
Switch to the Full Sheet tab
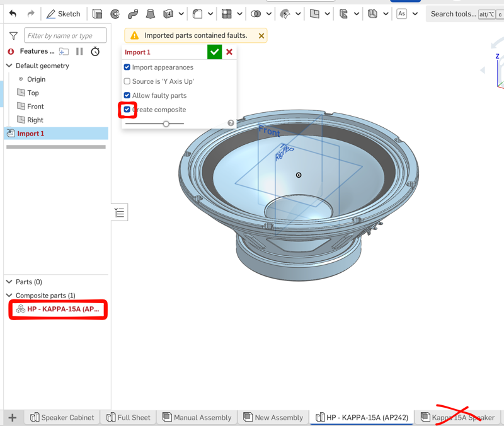point(129,418)
